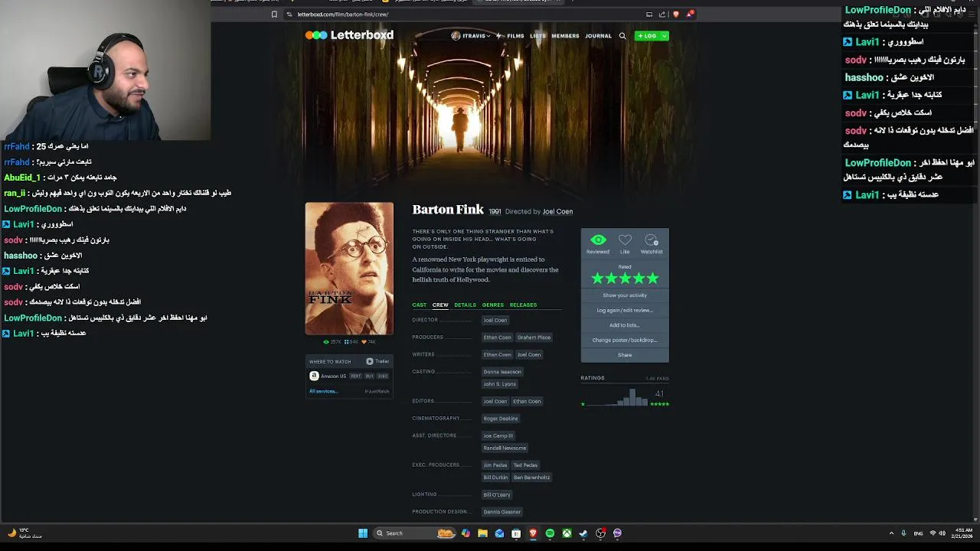Open the lightning bolt activity icon
Image resolution: width=980 pixels, height=551 pixels.
click(x=498, y=36)
